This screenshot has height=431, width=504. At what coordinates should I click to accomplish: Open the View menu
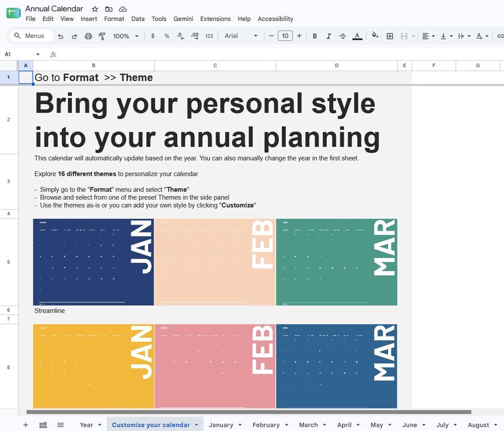pyautogui.click(x=67, y=19)
